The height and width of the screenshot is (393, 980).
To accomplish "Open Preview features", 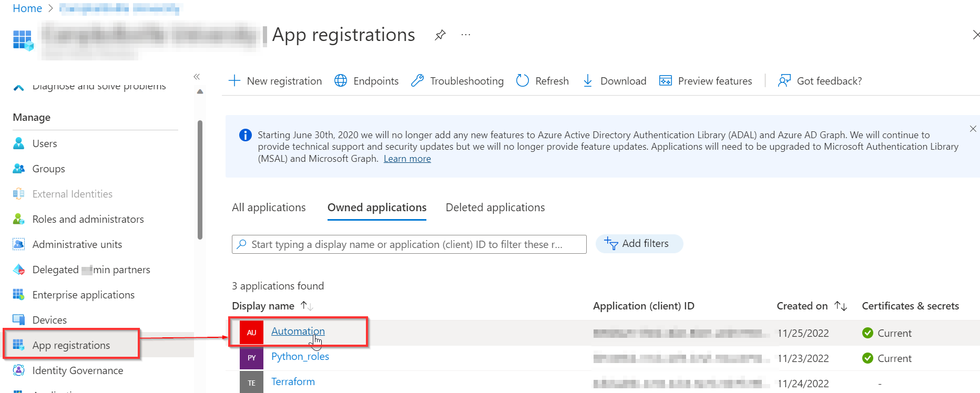I will click(706, 81).
